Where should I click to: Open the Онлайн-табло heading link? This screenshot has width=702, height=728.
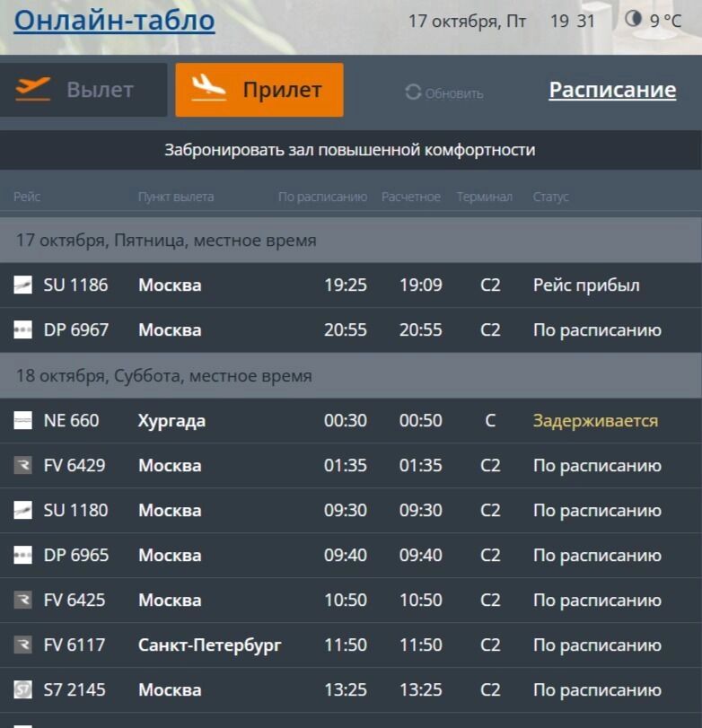click(x=114, y=21)
